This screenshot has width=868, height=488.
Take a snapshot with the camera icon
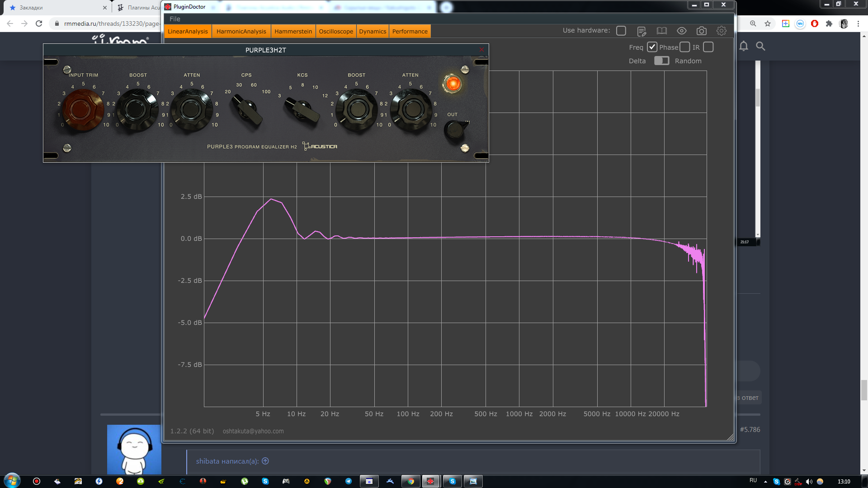click(701, 31)
